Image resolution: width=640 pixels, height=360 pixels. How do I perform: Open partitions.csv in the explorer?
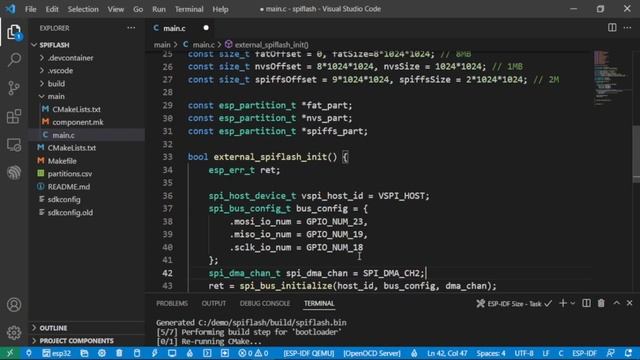[87, 174]
